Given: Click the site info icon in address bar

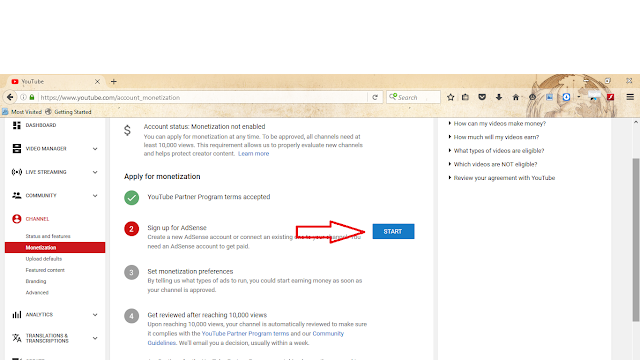Looking at the screenshot, I should click(23, 97).
